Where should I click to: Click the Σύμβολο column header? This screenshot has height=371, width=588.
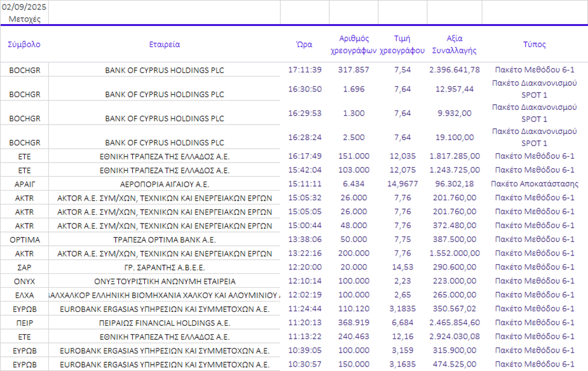point(24,44)
